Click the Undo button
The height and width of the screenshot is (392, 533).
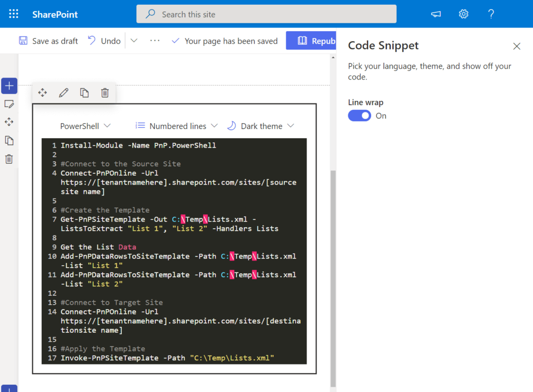(x=104, y=41)
